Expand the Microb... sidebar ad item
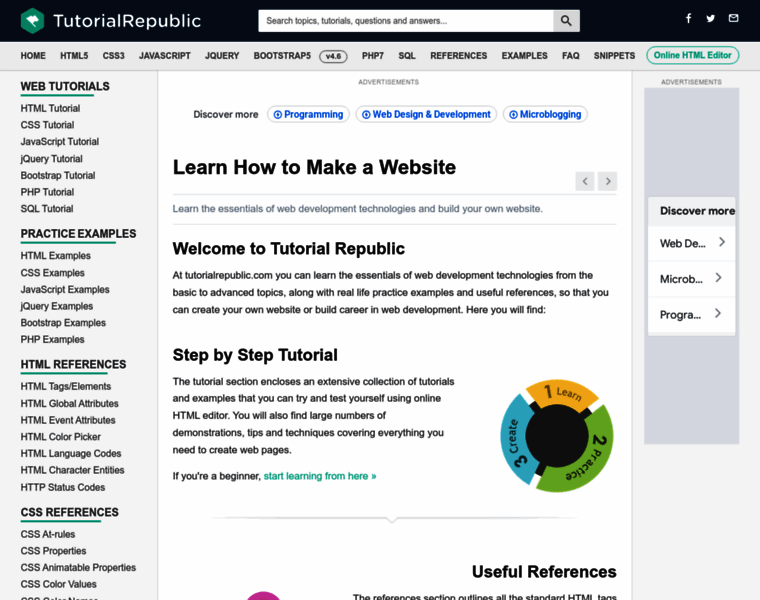760x600 pixels. (x=692, y=279)
